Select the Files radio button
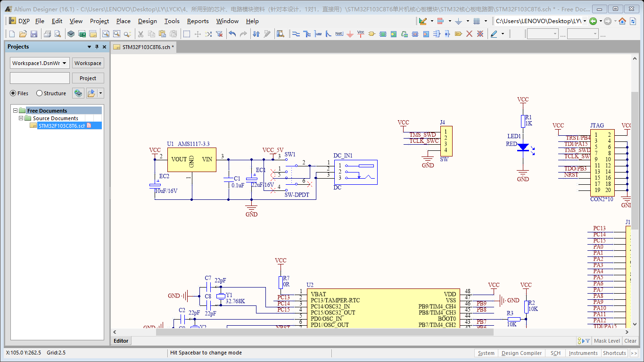Viewport: 644px width, 362px height. [x=13, y=93]
